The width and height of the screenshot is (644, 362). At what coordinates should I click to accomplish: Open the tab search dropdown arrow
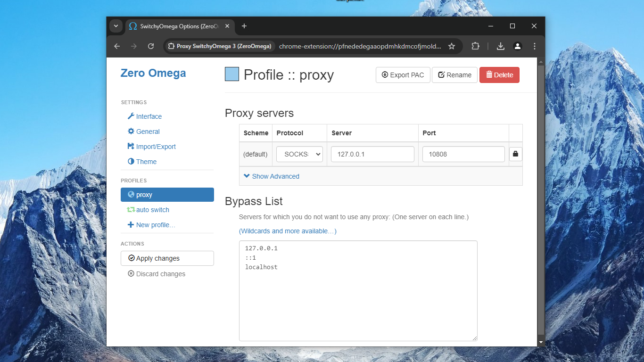[116, 26]
